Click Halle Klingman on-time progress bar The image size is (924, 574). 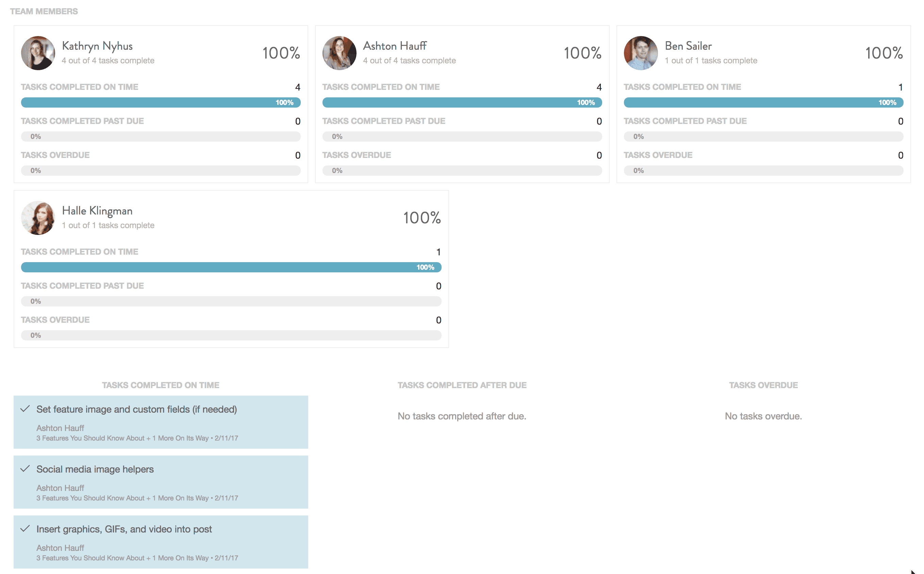(231, 267)
